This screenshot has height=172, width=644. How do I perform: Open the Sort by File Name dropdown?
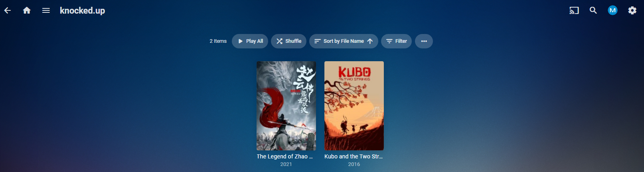point(344,41)
